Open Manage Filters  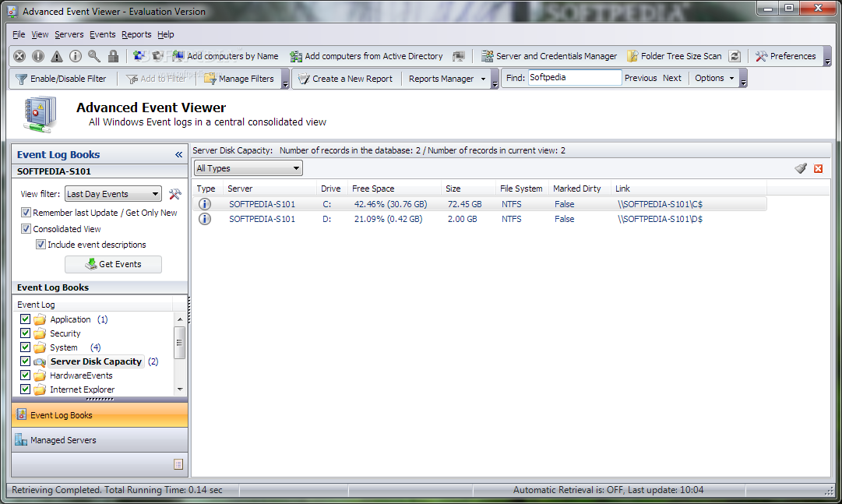click(239, 79)
